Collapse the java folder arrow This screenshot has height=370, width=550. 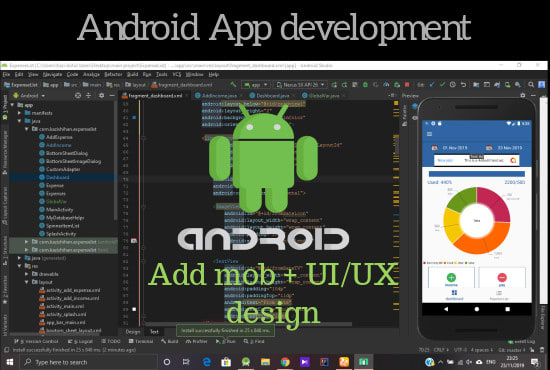pyautogui.click(x=20, y=121)
